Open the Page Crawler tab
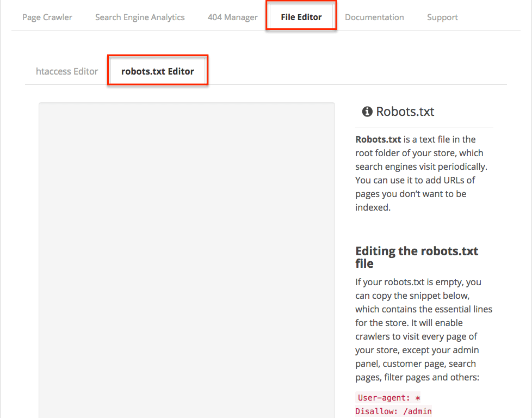532x418 pixels. pos(47,17)
